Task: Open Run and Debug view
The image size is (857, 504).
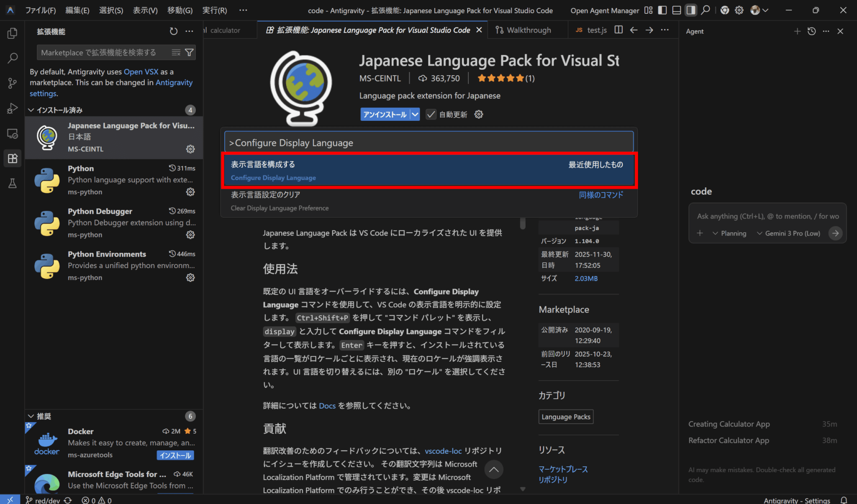Action: pyautogui.click(x=13, y=108)
